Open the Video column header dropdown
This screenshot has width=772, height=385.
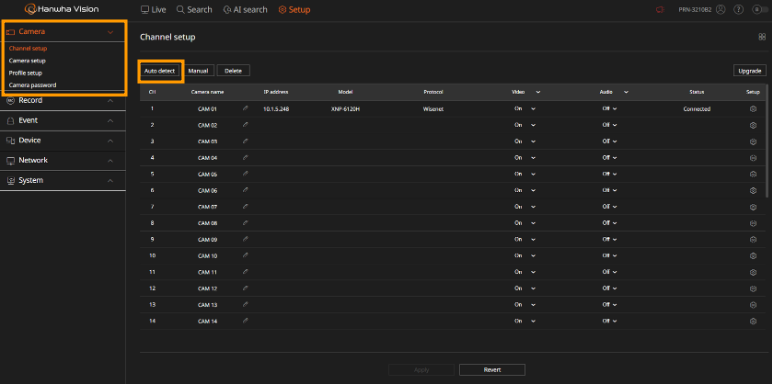pos(538,92)
